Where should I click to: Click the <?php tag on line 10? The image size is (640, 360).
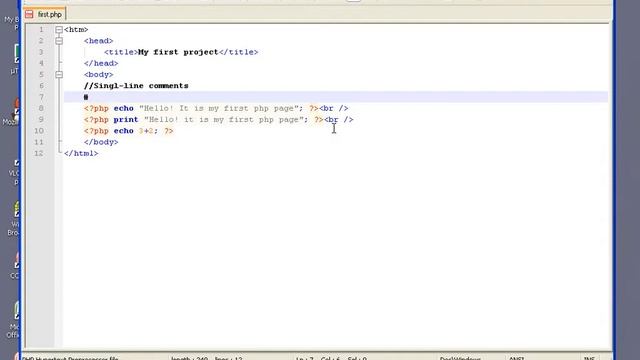click(96, 131)
